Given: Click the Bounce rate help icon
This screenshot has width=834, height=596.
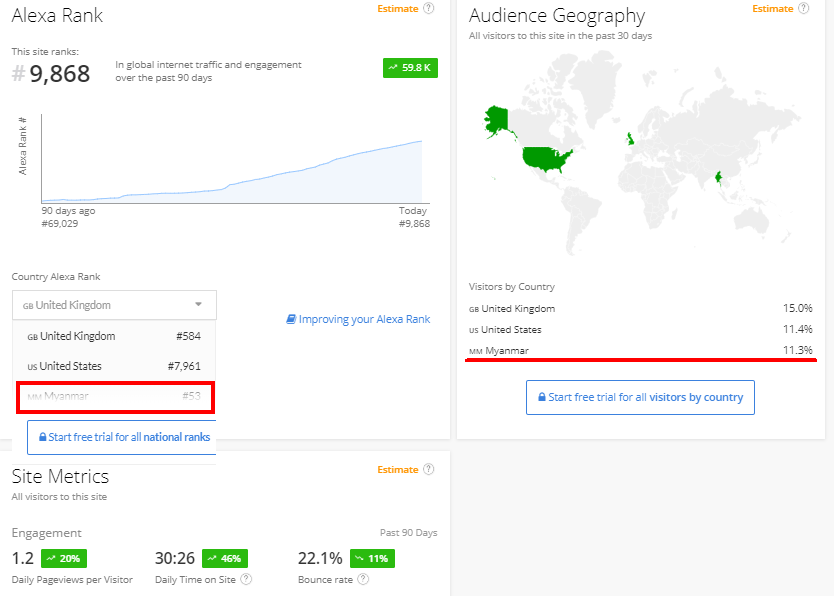Looking at the screenshot, I should click(x=363, y=580).
